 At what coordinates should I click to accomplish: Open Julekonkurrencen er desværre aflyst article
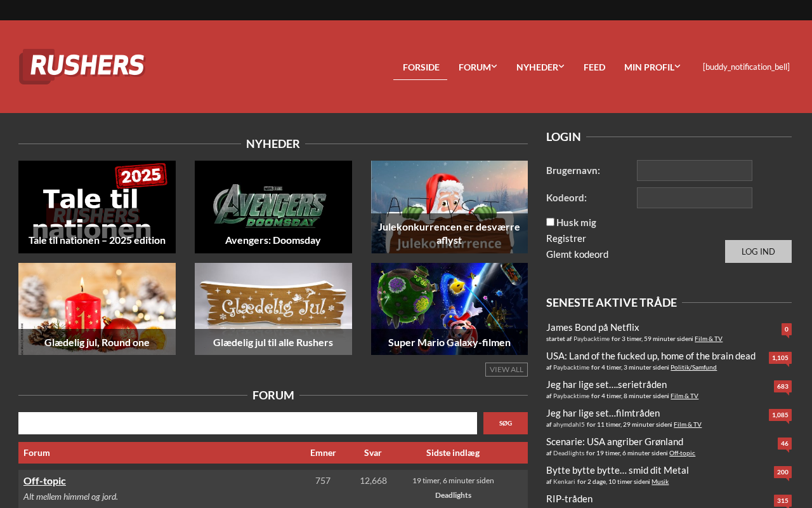(x=449, y=207)
